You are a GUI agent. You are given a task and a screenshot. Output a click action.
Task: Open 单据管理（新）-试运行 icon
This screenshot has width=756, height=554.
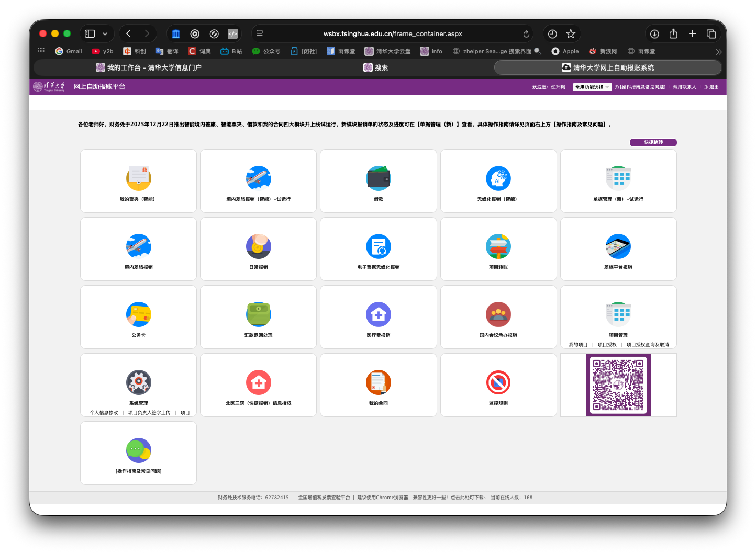(x=618, y=178)
